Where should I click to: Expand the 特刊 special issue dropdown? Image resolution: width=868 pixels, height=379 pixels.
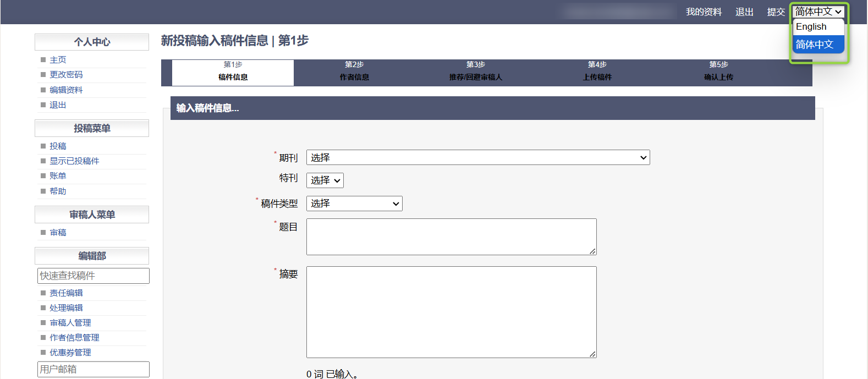coord(325,180)
